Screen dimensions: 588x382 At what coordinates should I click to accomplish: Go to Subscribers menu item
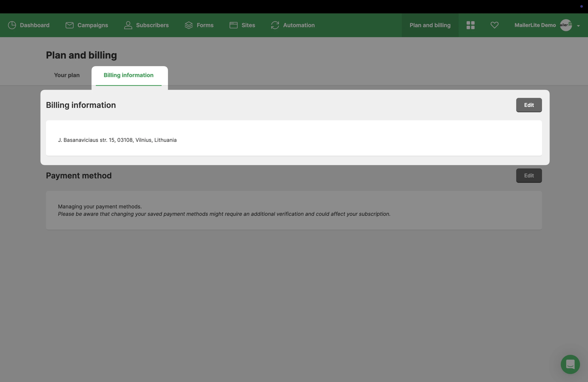coord(152,25)
